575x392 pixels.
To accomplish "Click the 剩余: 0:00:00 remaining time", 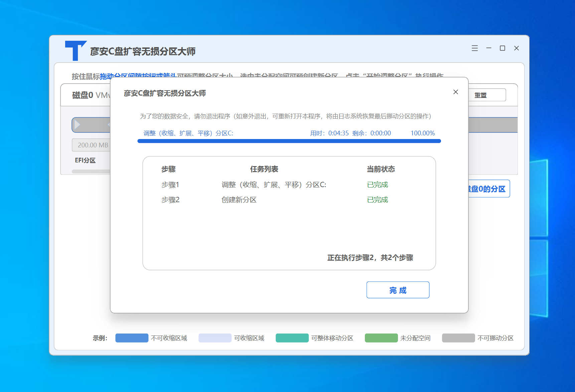I will coord(372,133).
